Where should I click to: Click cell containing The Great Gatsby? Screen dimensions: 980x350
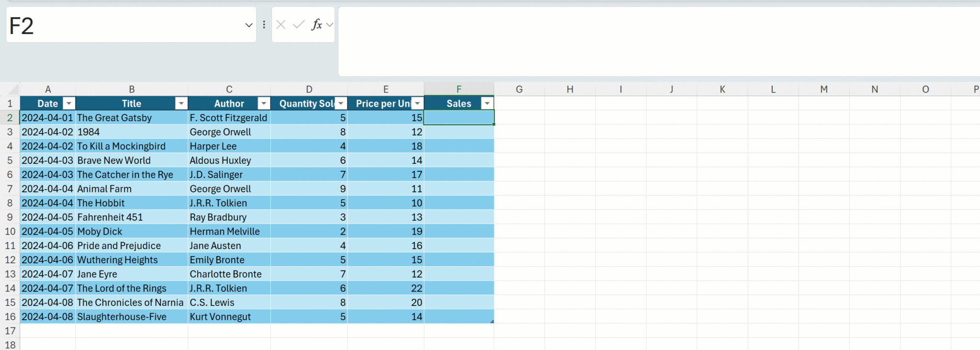(x=132, y=118)
